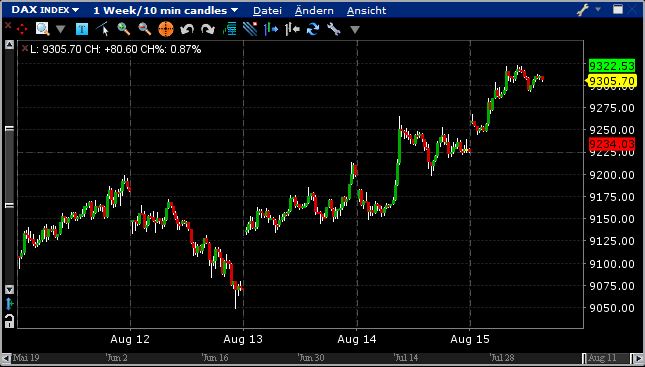This screenshot has width=645, height=367.
Task: Click Jun 30 on the bottom time scrollbar
Action: 312,358
